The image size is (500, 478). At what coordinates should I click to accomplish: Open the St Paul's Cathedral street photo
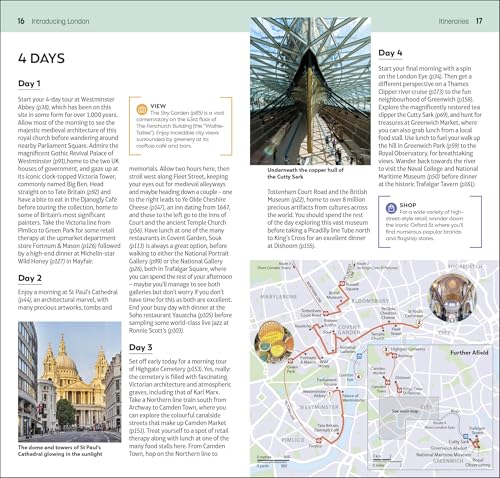(x=70, y=382)
